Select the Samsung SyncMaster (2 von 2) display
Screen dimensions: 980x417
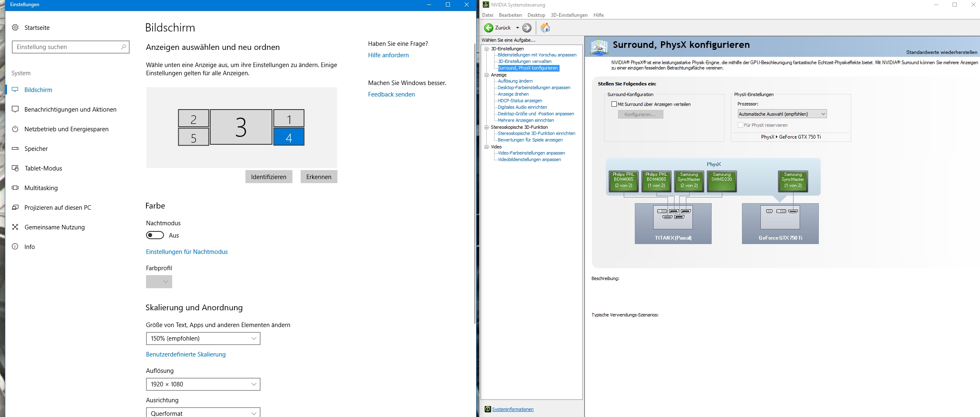689,182
